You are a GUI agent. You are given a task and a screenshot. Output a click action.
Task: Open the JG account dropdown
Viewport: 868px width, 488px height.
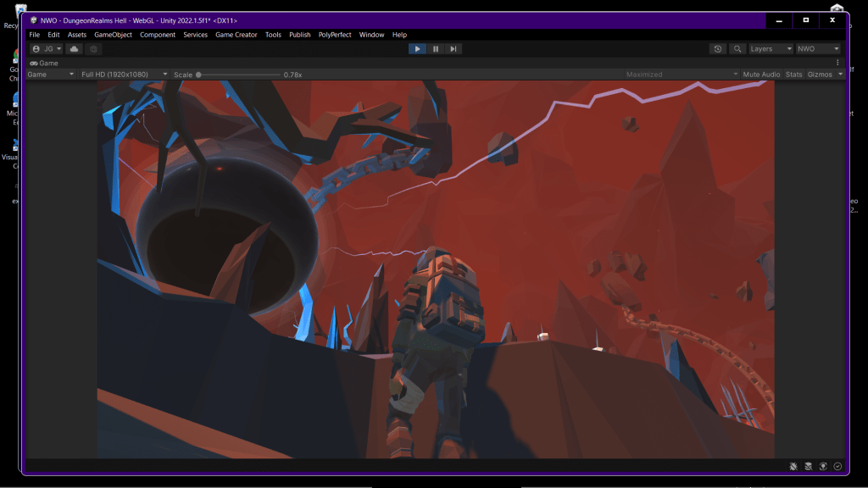tap(47, 49)
